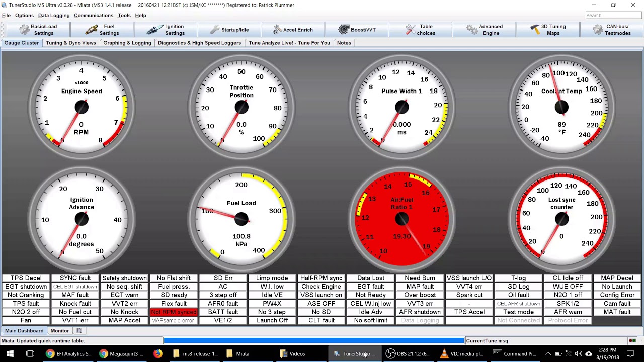The image size is (644, 362).
Task: Open Windows Start menu
Action: [10, 354]
